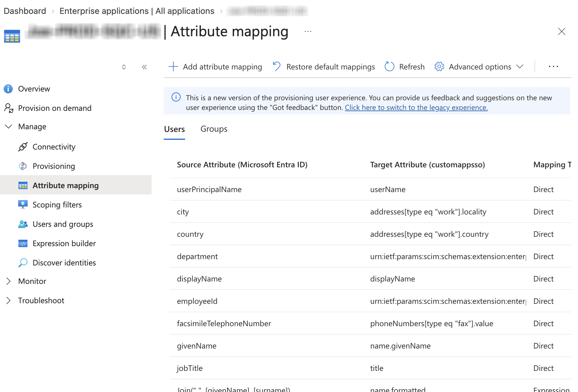
Task: Open the Overview info icon
Action: pyautogui.click(x=8, y=89)
